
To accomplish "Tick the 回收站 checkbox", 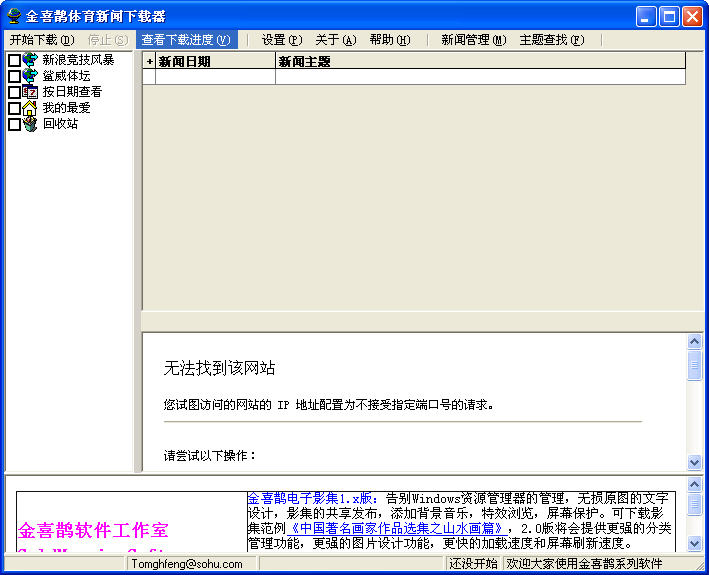I will coord(14,124).
